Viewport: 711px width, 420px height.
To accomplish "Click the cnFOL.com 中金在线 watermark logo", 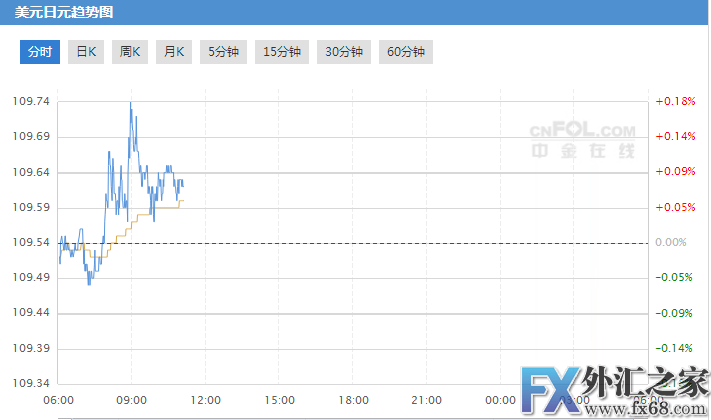I will 583,141.
